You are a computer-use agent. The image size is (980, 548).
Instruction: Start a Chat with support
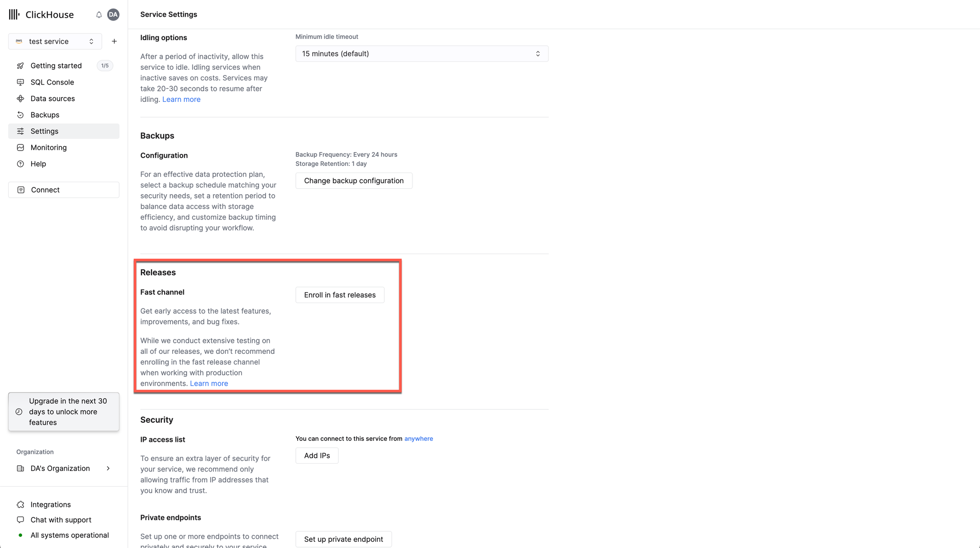61,520
